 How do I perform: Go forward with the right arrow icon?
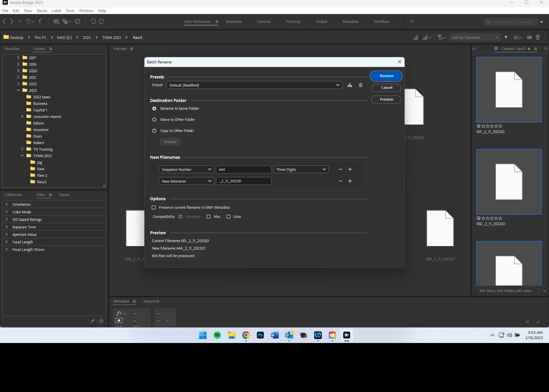pyautogui.click(x=12, y=22)
